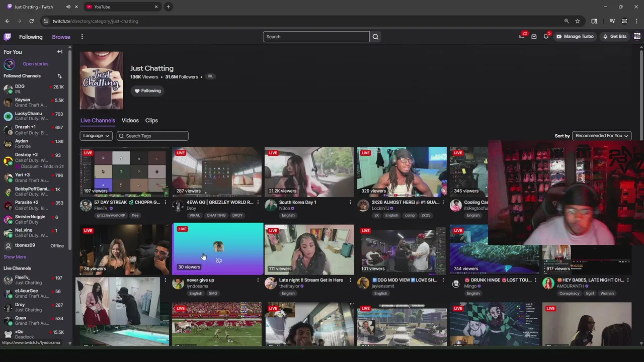
Task: Open the Whispers inbox icon
Action: tap(534, 37)
